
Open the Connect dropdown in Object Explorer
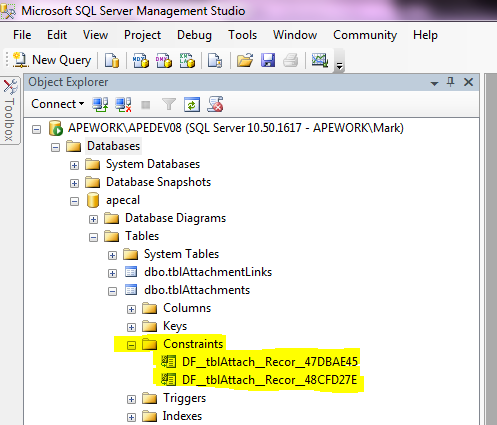[x=57, y=104]
